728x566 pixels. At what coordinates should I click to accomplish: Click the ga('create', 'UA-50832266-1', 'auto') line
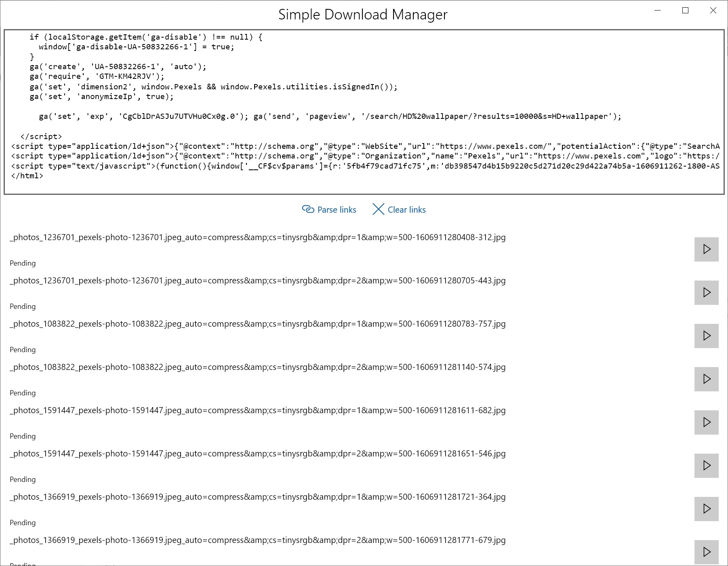(x=118, y=67)
